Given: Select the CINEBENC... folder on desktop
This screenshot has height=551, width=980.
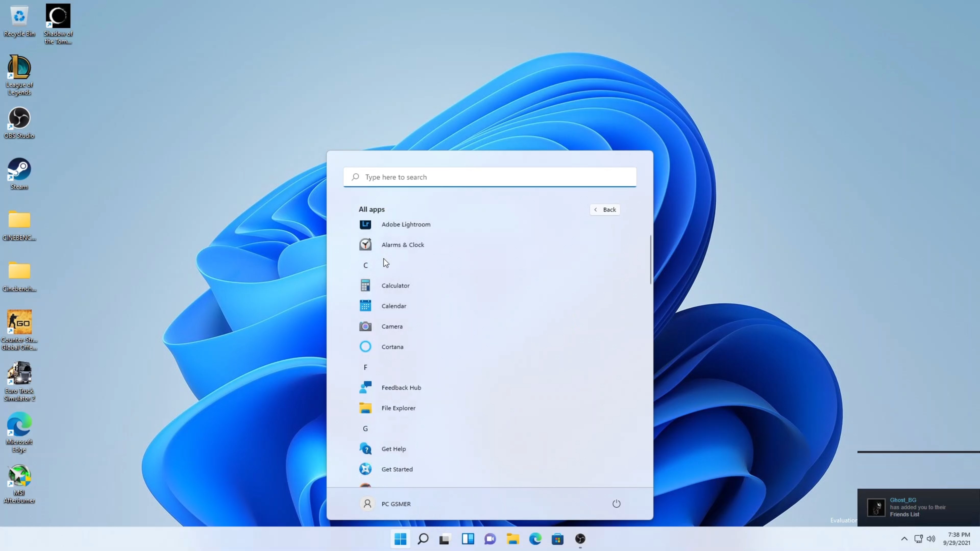Looking at the screenshot, I should tap(19, 225).
